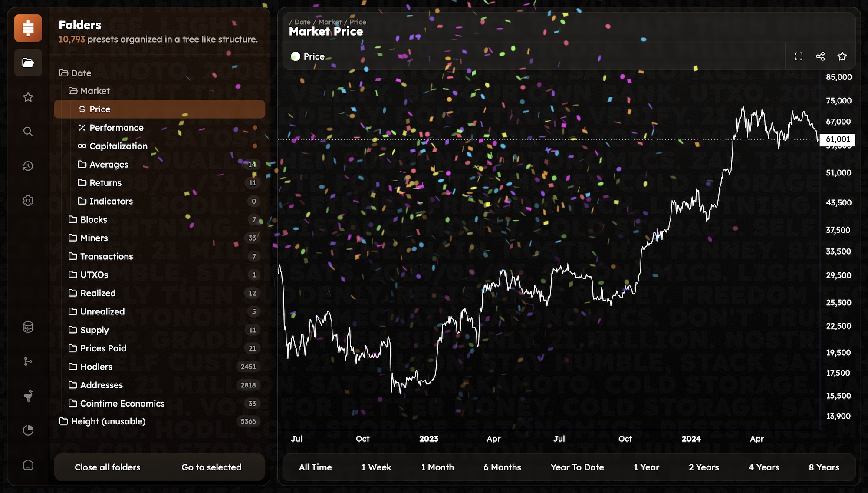Open the History clock sidebar icon

pos(28,166)
